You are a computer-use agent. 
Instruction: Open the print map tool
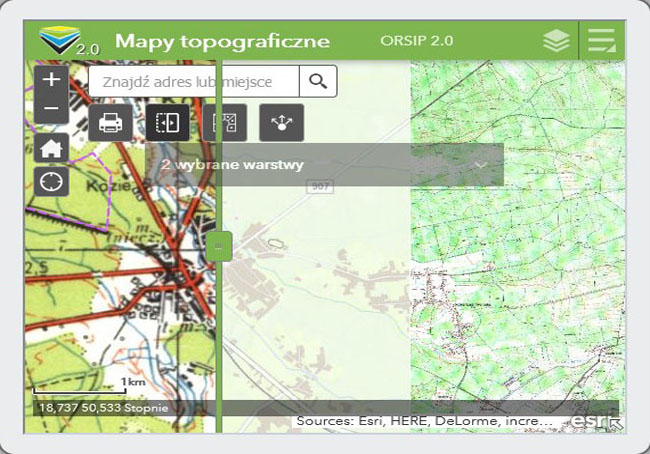coord(110,123)
